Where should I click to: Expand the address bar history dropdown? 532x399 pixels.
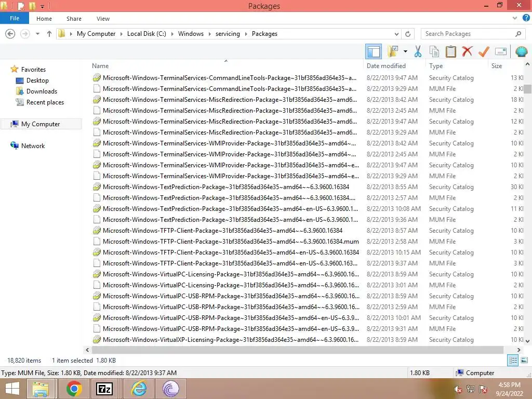(396, 34)
